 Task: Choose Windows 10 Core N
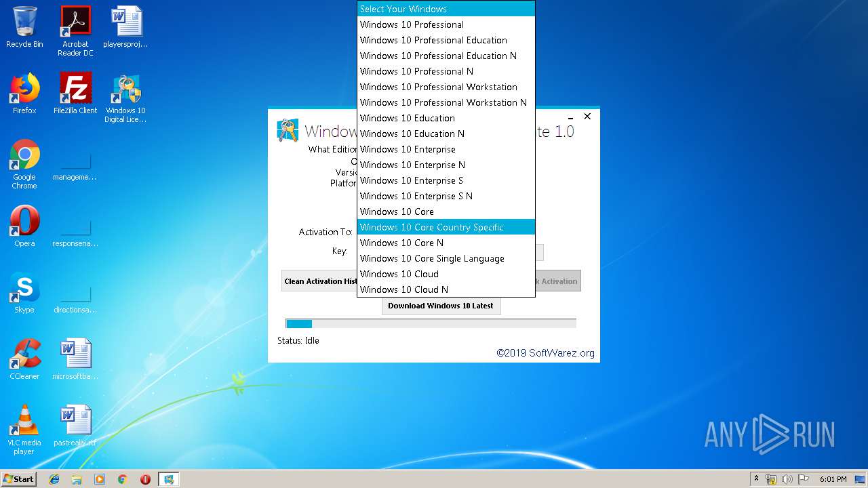pyautogui.click(x=446, y=243)
